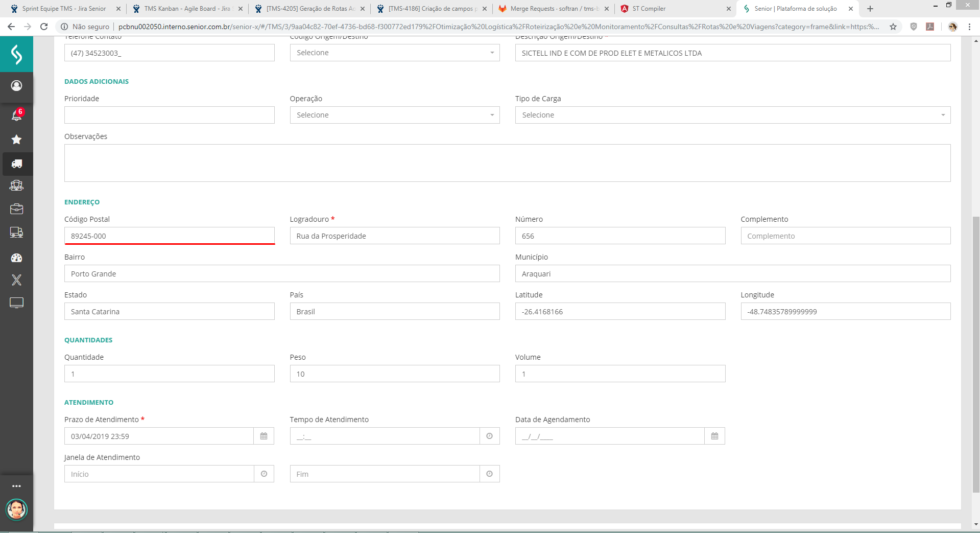Open Código Origem/Destino Selecione dropdown
Viewport: 980px width, 533px height.
point(395,53)
